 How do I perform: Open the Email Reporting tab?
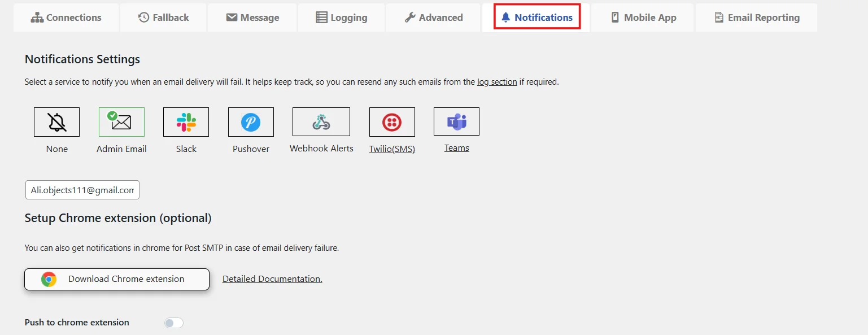click(757, 18)
